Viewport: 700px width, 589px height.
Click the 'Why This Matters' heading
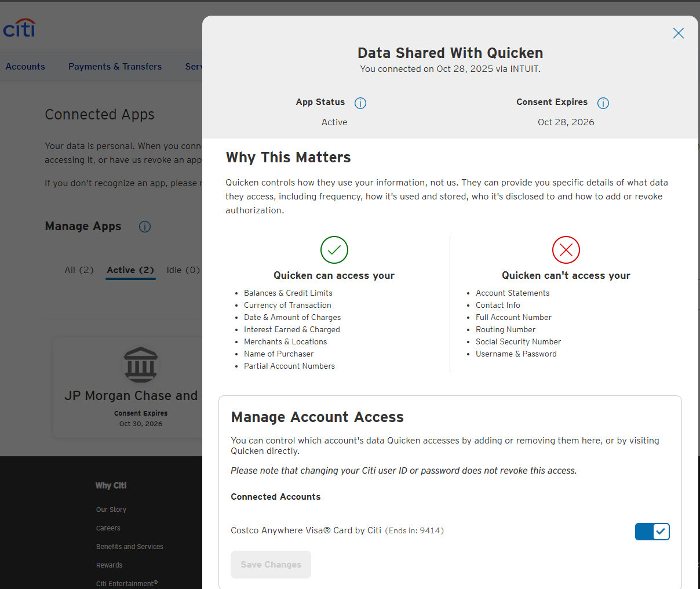(288, 158)
